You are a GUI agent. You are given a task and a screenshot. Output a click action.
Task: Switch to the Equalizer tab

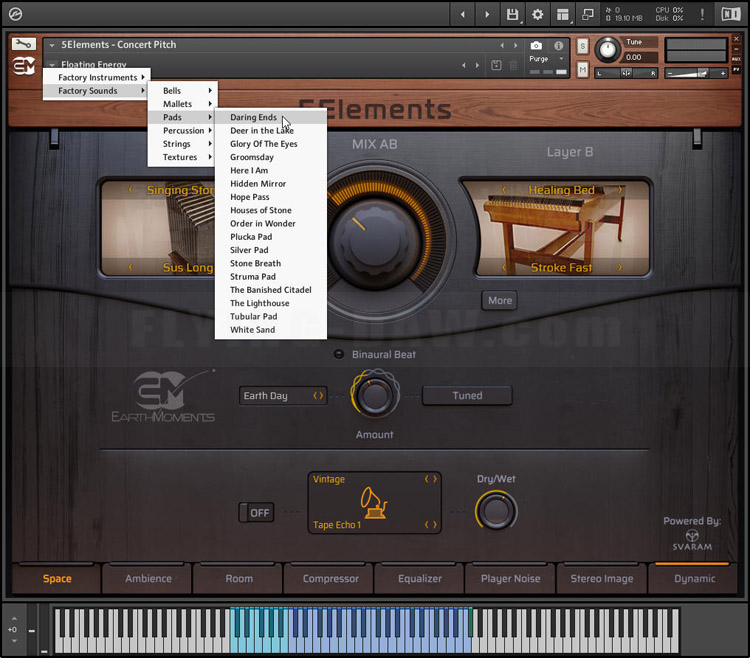pyautogui.click(x=420, y=579)
